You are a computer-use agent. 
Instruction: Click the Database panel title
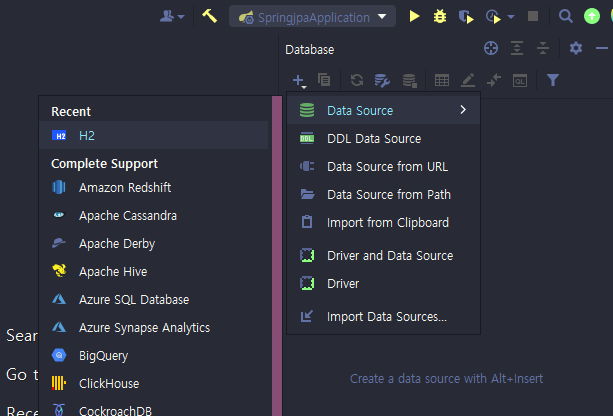coord(310,50)
